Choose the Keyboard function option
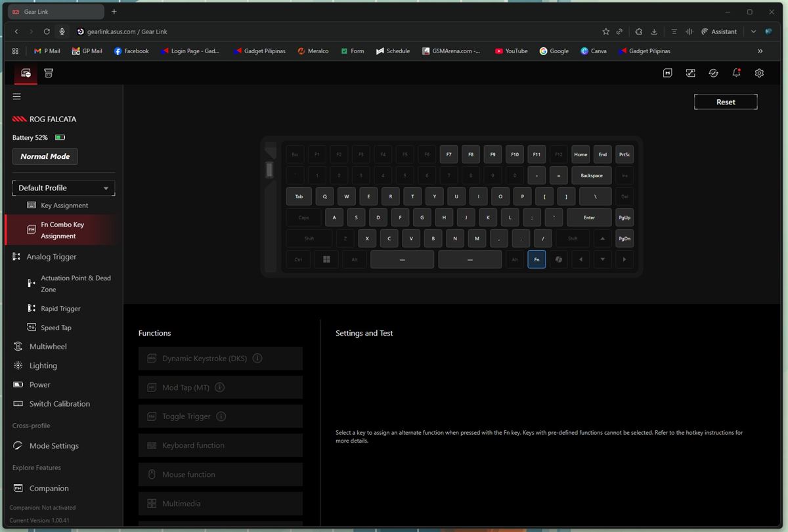The width and height of the screenshot is (788, 532). point(221,445)
